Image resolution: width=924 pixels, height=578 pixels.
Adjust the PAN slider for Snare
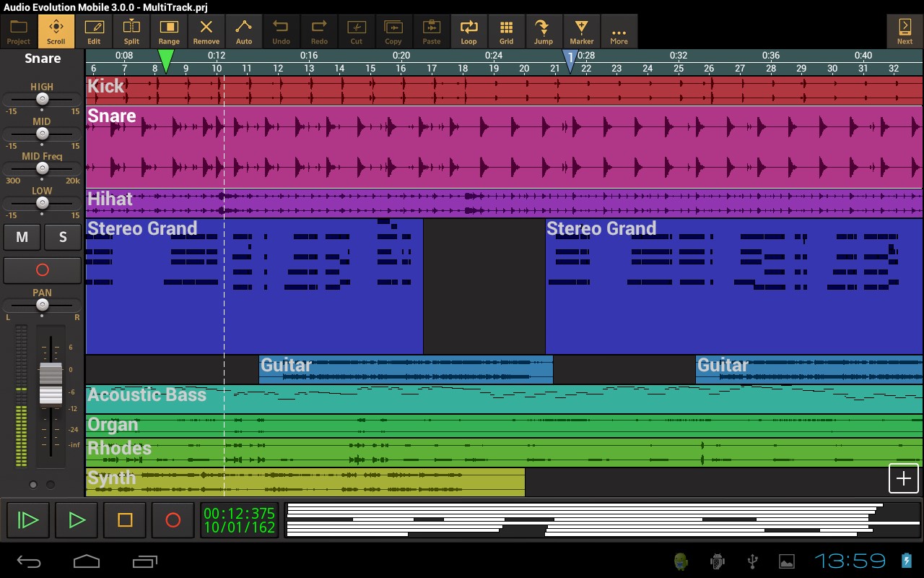pyautogui.click(x=42, y=304)
